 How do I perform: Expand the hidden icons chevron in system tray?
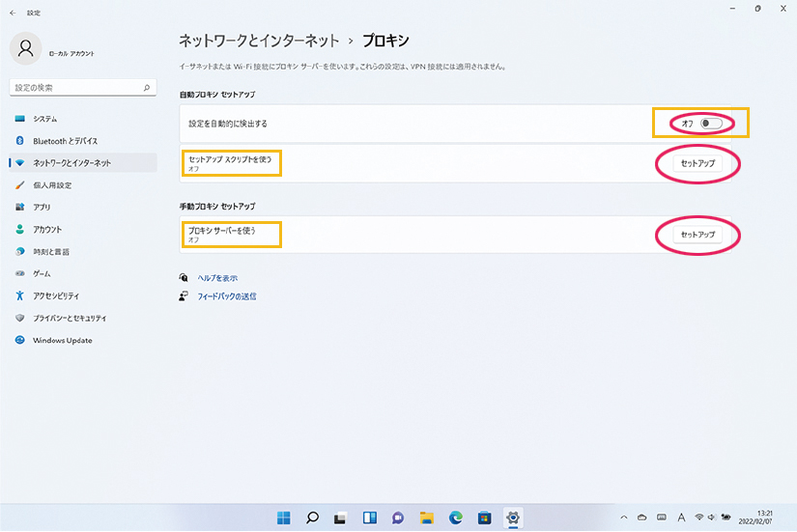tap(624, 518)
